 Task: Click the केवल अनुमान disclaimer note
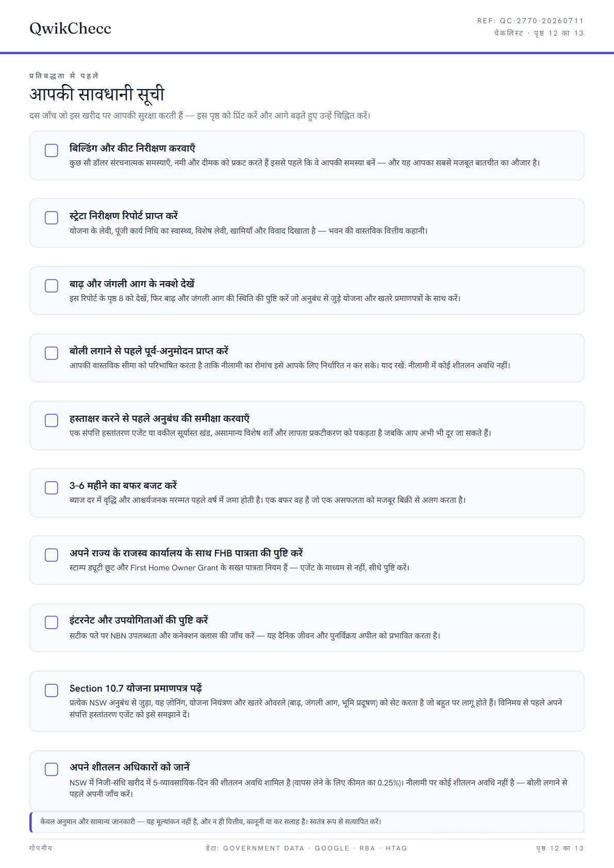pos(307,822)
